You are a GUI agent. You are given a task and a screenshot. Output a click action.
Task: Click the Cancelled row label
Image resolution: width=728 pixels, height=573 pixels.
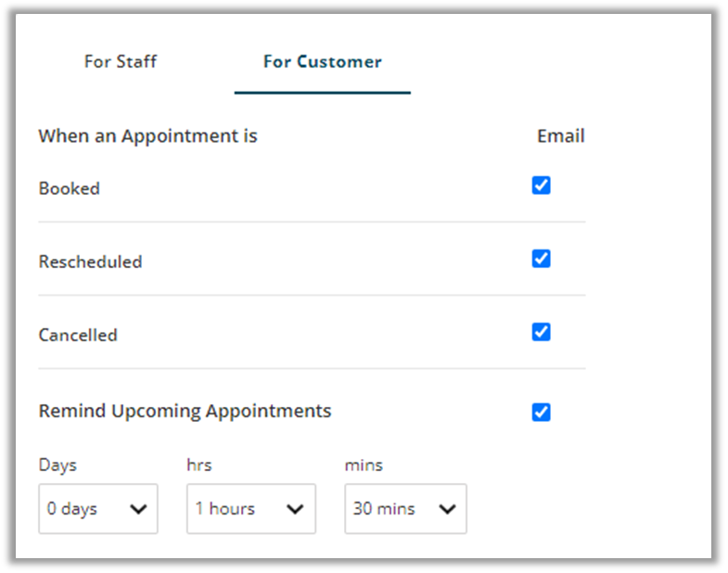coord(78,336)
